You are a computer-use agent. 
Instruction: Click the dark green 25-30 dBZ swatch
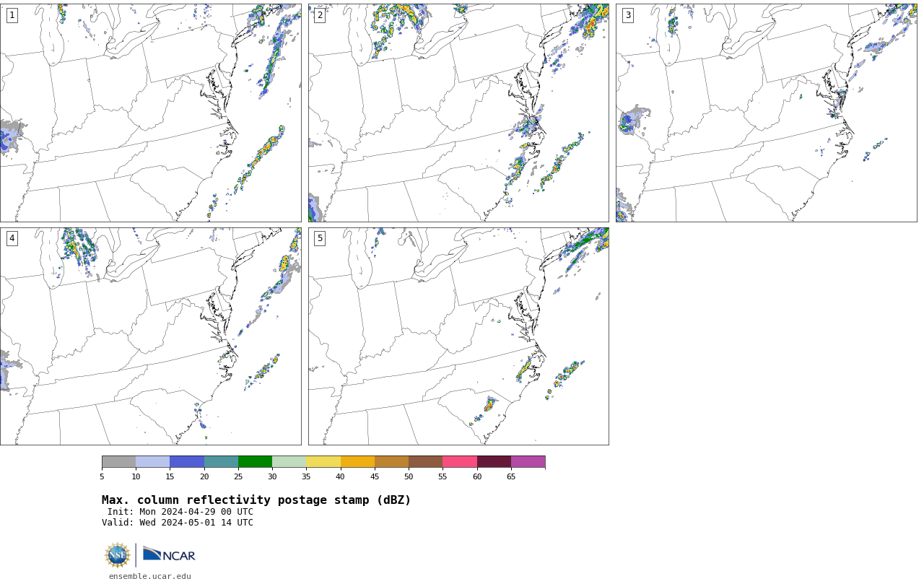pyautogui.click(x=255, y=462)
